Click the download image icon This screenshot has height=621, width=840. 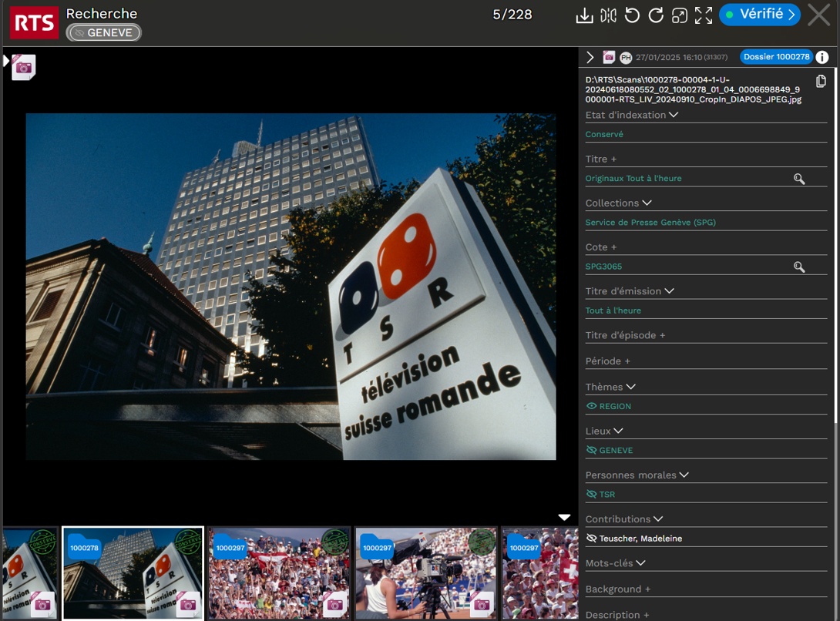(584, 15)
